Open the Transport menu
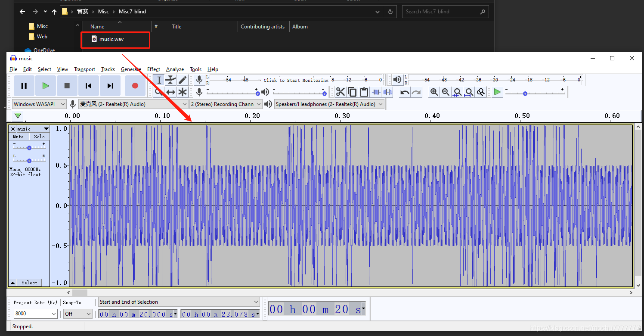644x336 pixels. [x=84, y=69]
